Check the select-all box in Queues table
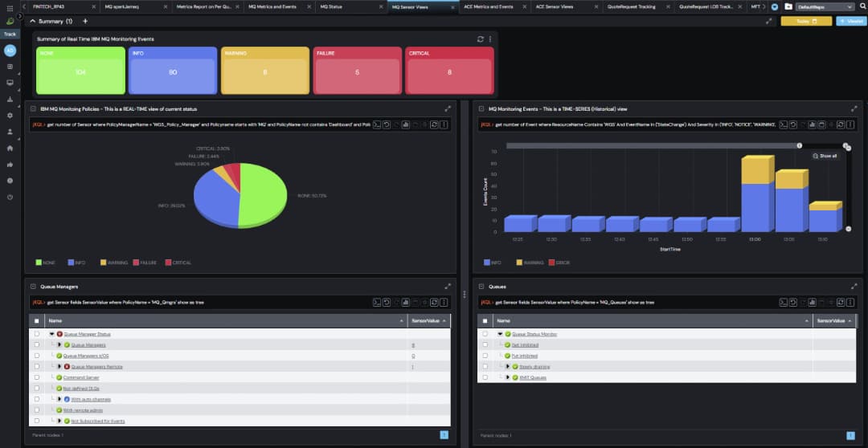 (485, 321)
